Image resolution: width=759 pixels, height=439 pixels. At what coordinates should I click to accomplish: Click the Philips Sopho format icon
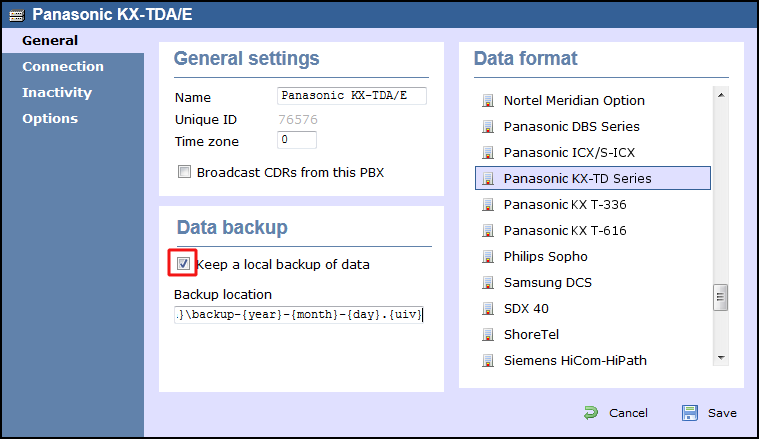pos(488,257)
